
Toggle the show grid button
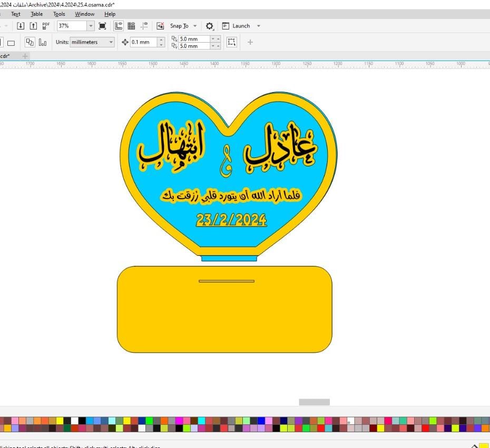coord(131,26)
